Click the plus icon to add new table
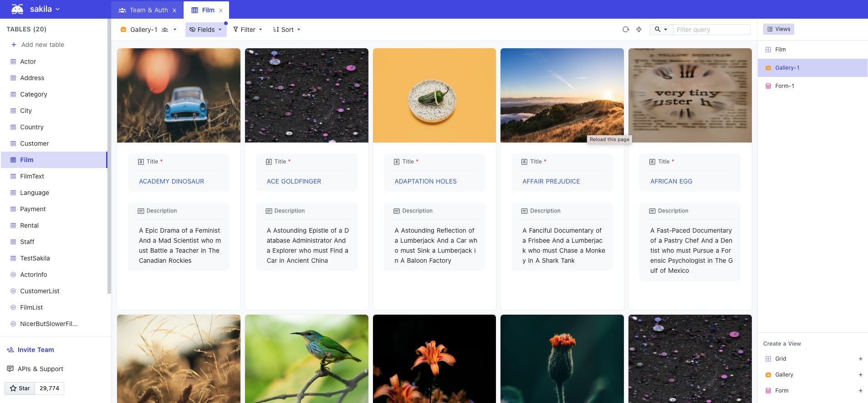The width and height of the screenshot is (868, 403). tap(14, 45)
